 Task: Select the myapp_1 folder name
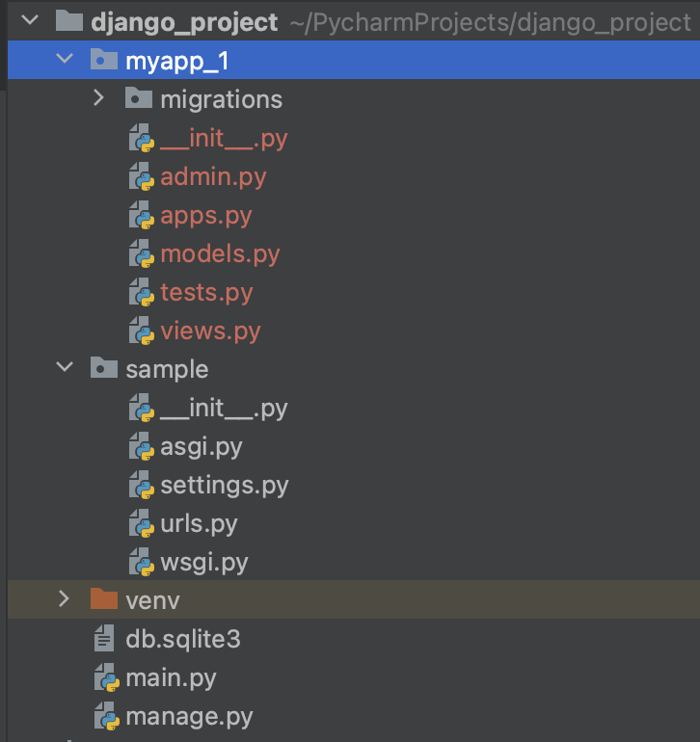(177, 62)
